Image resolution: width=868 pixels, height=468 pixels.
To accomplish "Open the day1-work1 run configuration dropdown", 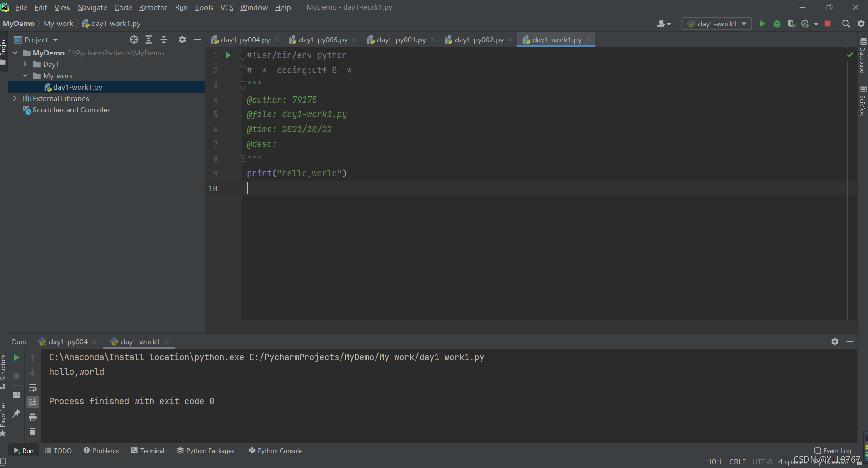I will pos(717,24).
